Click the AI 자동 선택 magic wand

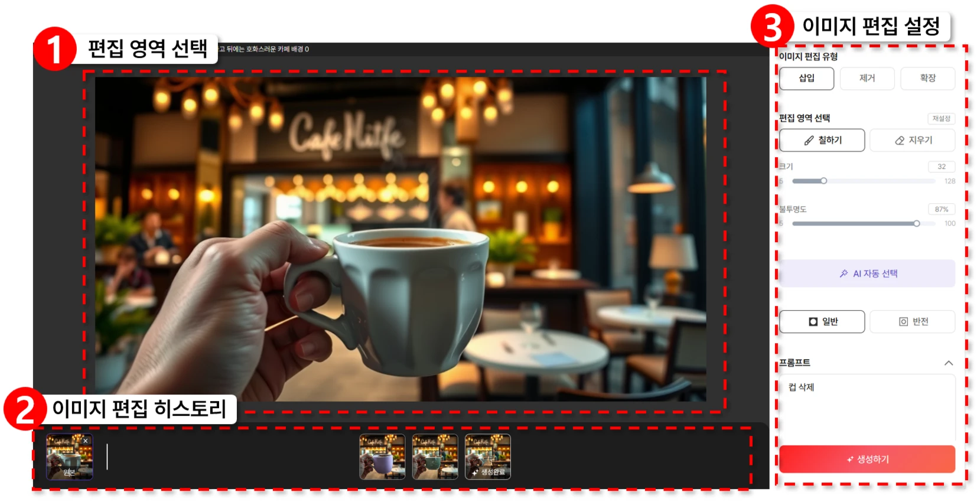tap(867, 274)
